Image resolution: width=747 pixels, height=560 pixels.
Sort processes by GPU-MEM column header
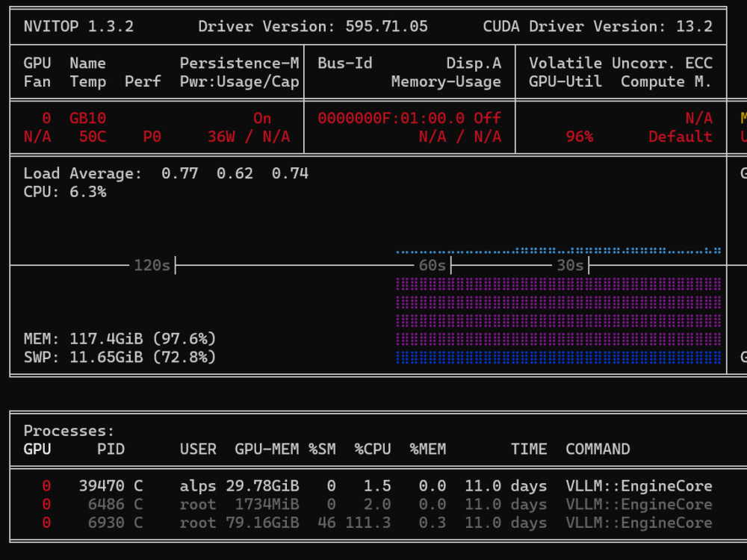point(267,449)
